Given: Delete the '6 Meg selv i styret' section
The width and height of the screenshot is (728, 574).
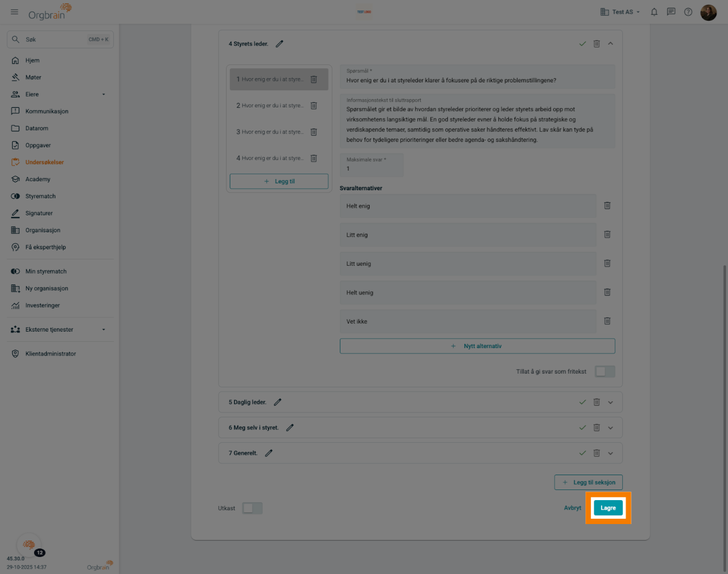Looking at the screenshot, I should point(597,428).
